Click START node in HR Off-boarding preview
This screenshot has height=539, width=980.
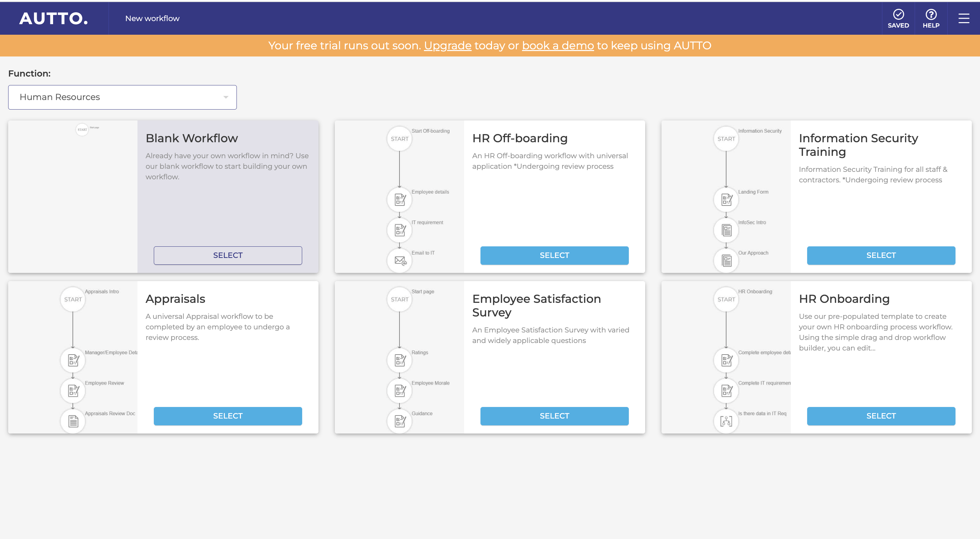(x=399, y=139)
